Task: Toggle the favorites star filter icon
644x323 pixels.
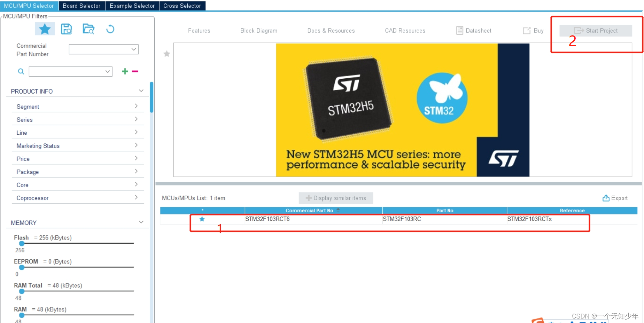Action: tap(45, 29)
